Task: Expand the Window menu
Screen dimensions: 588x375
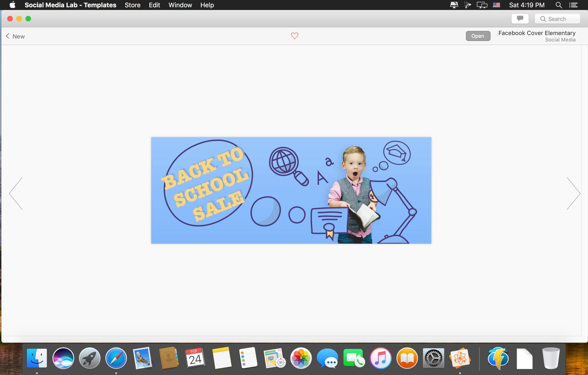Action: click(x=180, y=5)
